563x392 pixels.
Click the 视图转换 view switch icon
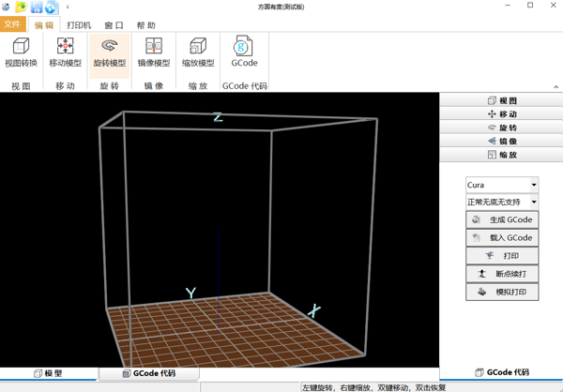[21, 52]
